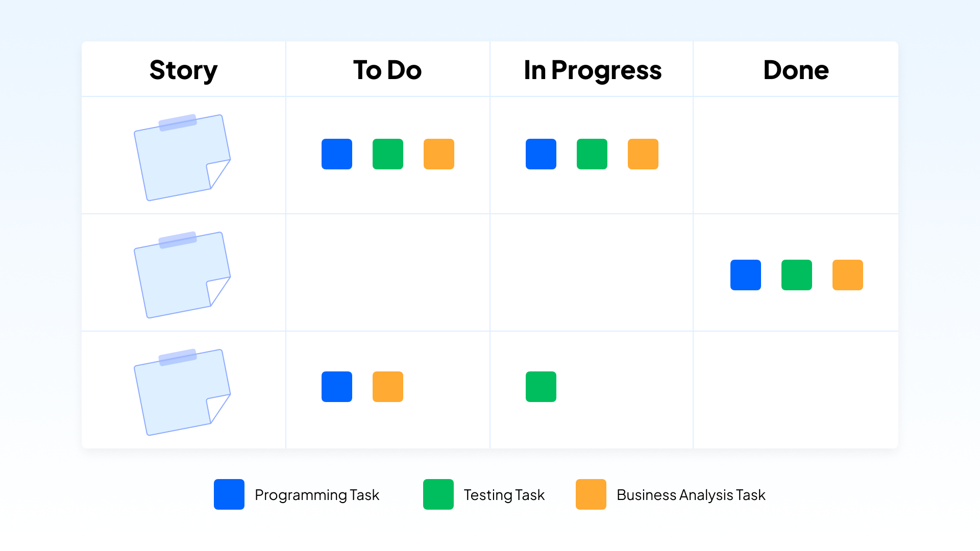
Task: Click green testing task in first row To Do
Action: [x=388, y=154]
